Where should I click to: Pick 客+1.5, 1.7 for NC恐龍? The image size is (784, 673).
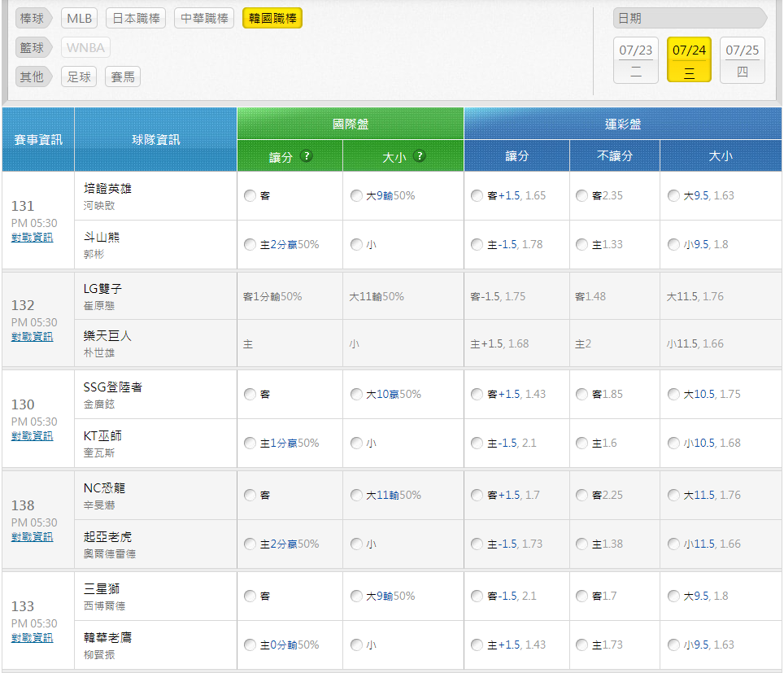pyautogui.click(x=477, y=496)
